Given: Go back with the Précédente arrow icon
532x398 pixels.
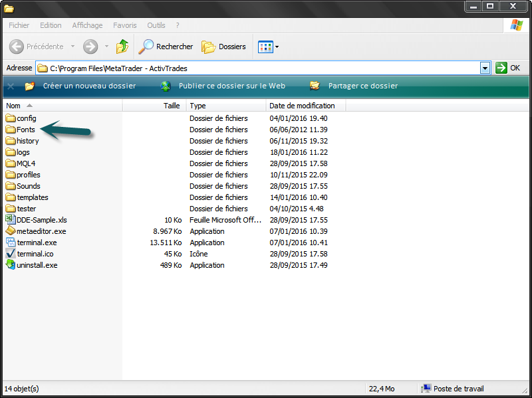Looking at the screenshot, I should pyautogui.click(x=16, y=47).
